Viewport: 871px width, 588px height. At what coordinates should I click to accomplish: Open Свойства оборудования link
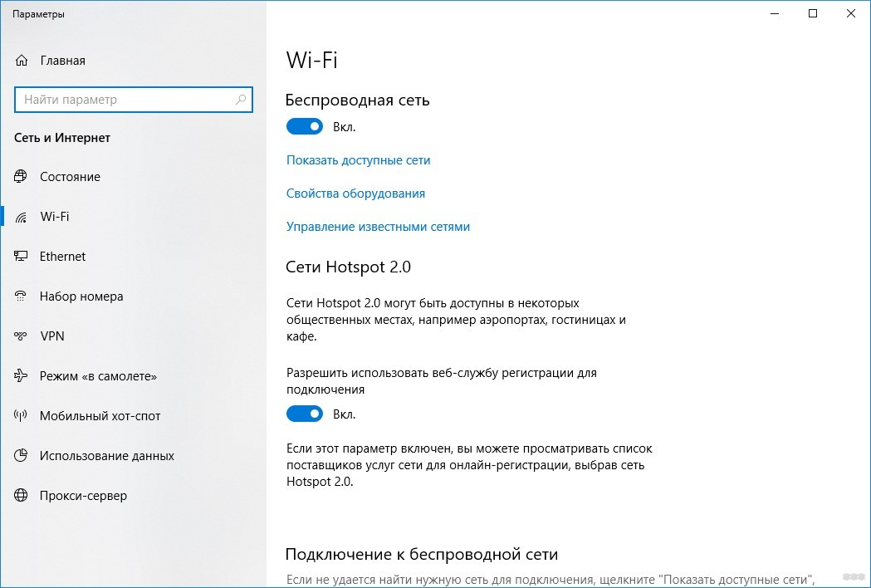[x=355, y=194]
